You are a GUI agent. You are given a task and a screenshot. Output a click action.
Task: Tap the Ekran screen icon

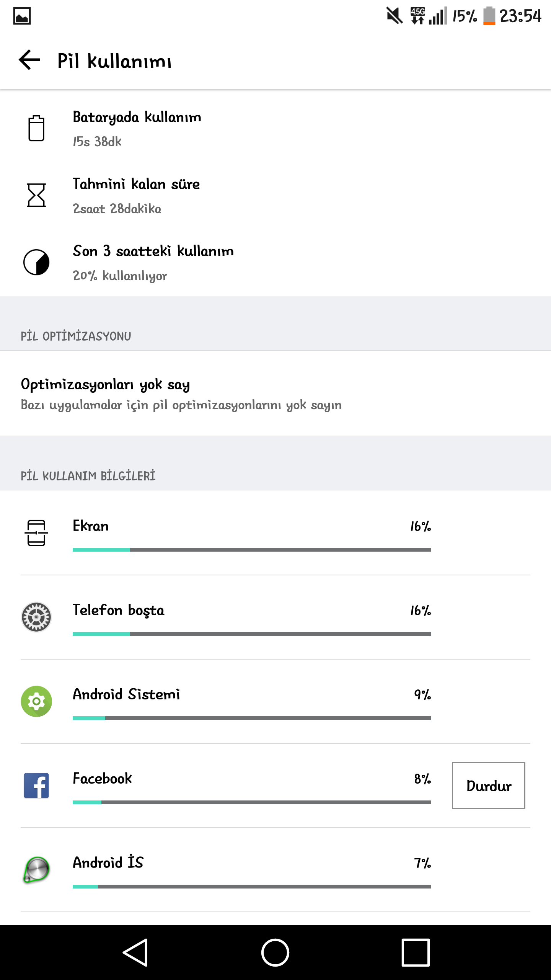(36, 533)
